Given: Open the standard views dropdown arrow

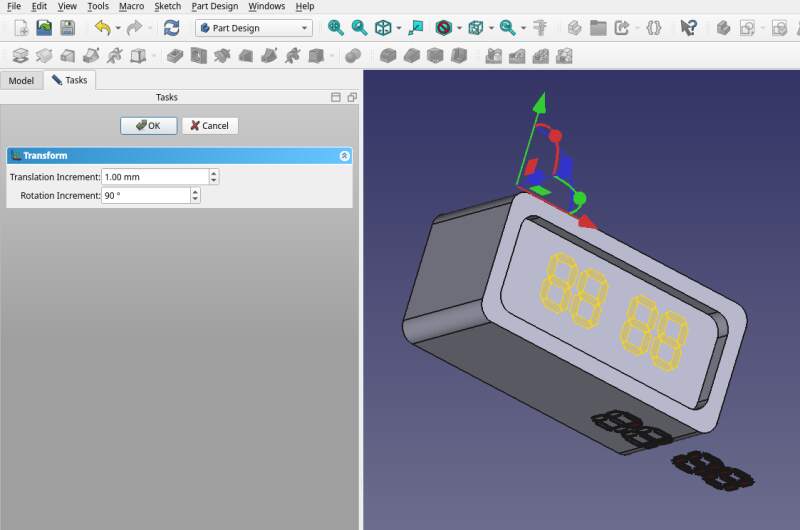Looking at the screenshot, I should pos(398,28).
